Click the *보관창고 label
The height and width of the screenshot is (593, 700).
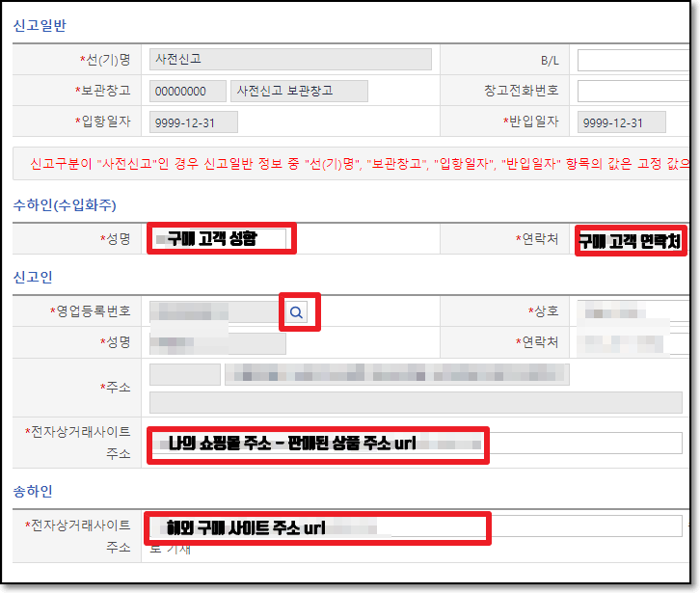[102, 91]
